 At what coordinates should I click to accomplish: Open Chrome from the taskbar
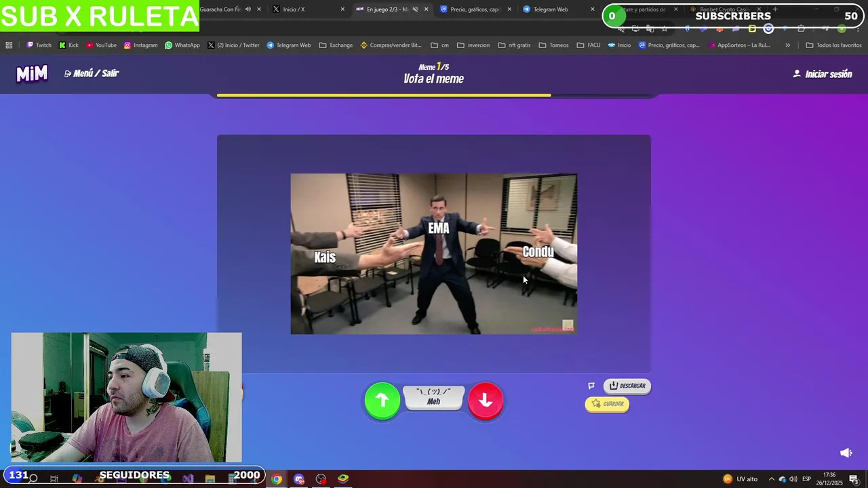[x=277, y=479]
